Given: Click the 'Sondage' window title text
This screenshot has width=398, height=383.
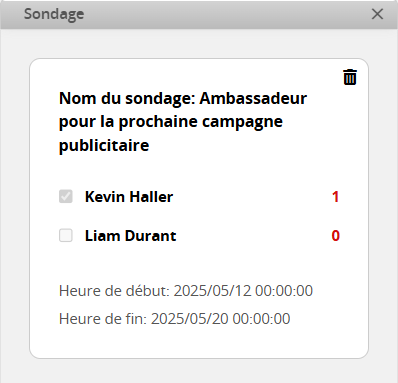Looking at the screenshot, I should point(54,14).
